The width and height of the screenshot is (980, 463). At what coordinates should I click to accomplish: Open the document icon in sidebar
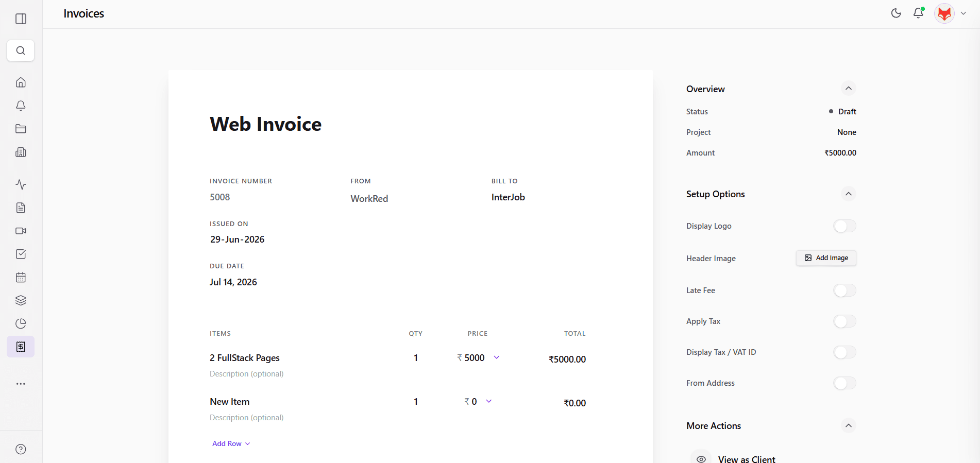click(x=21, y=208)
